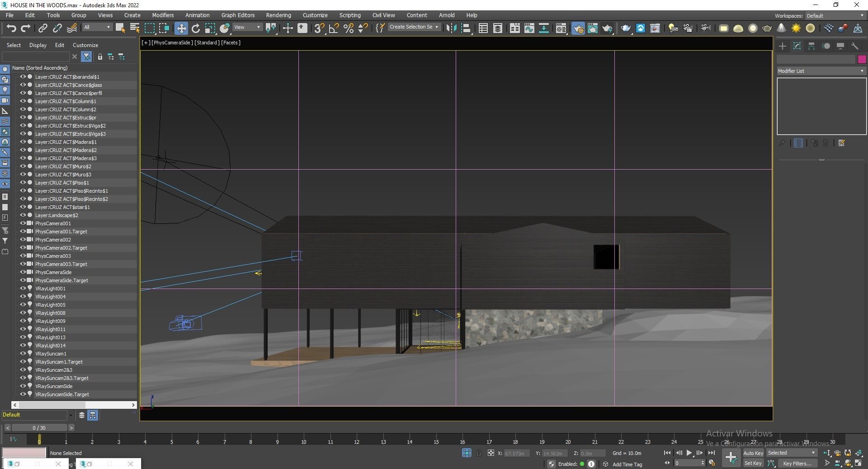The height and width of the screenshot is (469, 868).
Task: Click the V-Ray sun light icon
Action: (x=796, y=28)
